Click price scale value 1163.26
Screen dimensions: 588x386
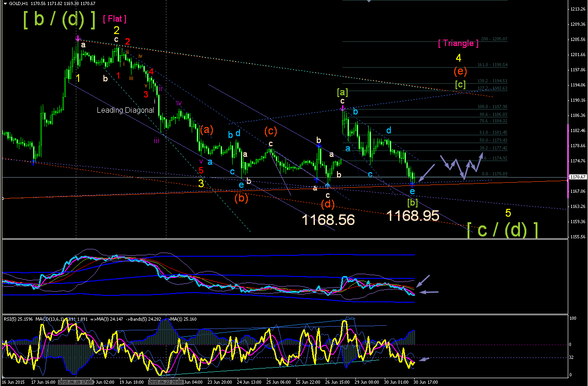577,207
